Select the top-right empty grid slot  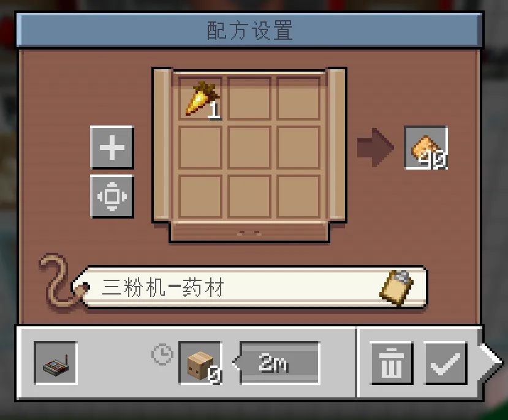click(x=298, y=99)
